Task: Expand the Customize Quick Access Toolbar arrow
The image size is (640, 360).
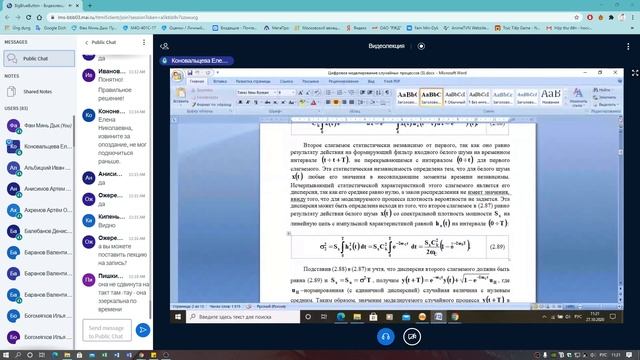Action: (218, 73)
